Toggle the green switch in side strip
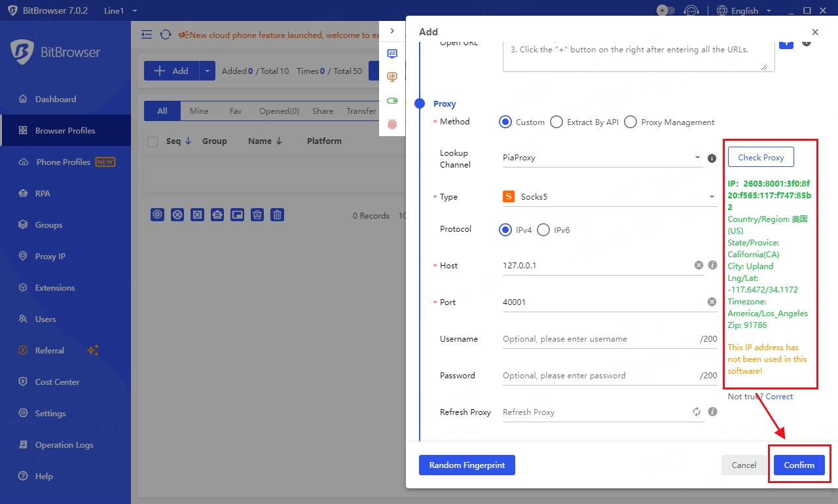This screenshot has height=504, width=838. (x=392, y=101)
